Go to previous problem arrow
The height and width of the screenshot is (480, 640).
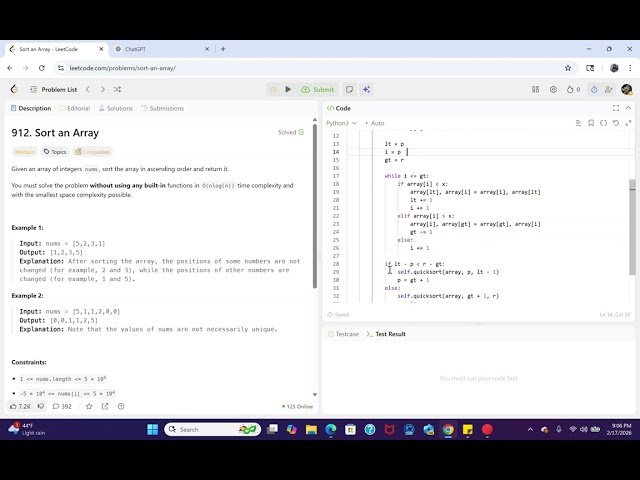pos(87,89)
